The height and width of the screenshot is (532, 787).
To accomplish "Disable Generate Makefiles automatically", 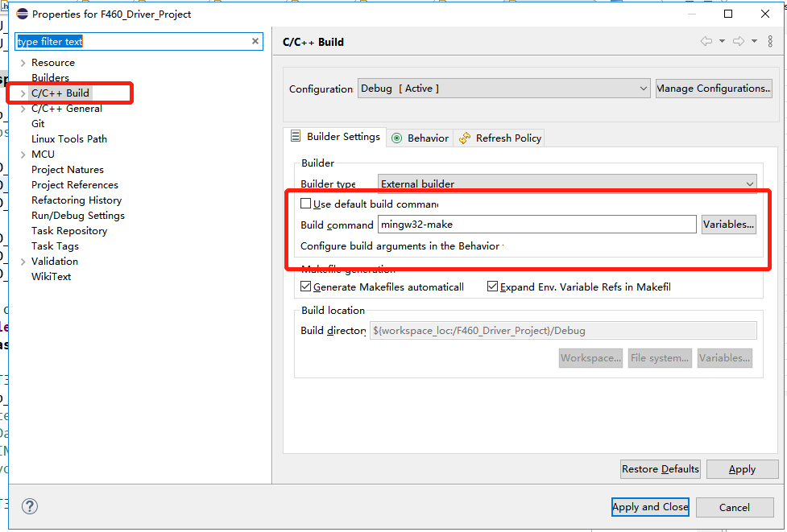I will pos(305,287).
